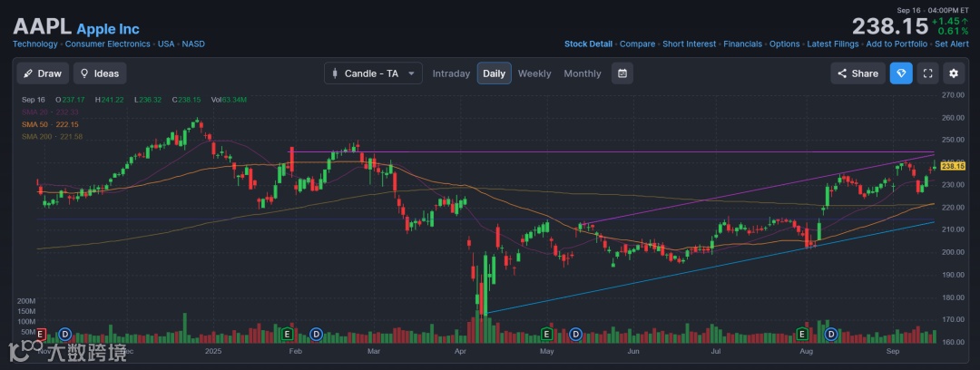Expand the Candle - TA chart type dropdown
980x370 pixels.
coord(373,73)
